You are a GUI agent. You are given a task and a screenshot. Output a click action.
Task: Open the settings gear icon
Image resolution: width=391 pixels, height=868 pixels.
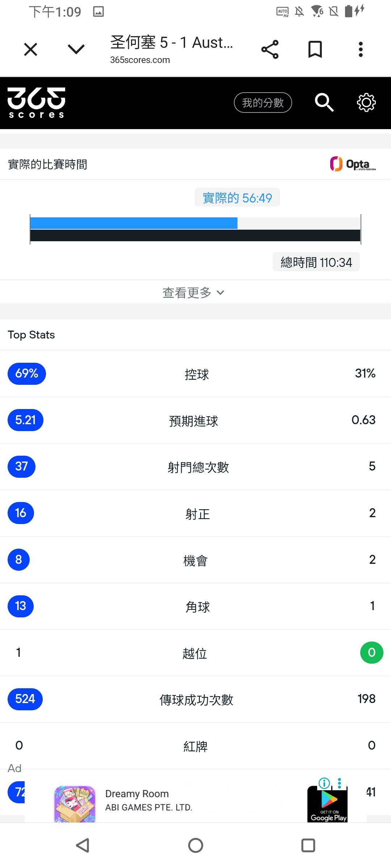click(x=366, y=103)
